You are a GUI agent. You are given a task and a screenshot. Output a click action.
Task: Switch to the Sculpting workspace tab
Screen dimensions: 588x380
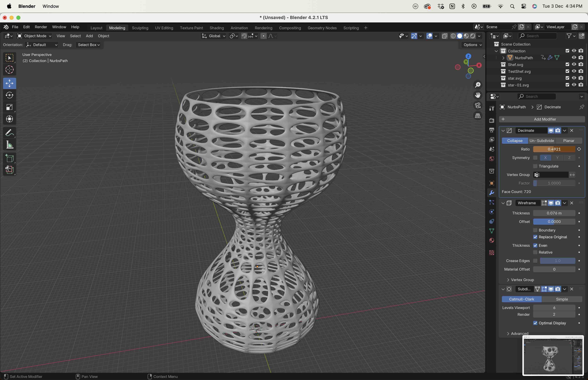(x=140, y=28)
